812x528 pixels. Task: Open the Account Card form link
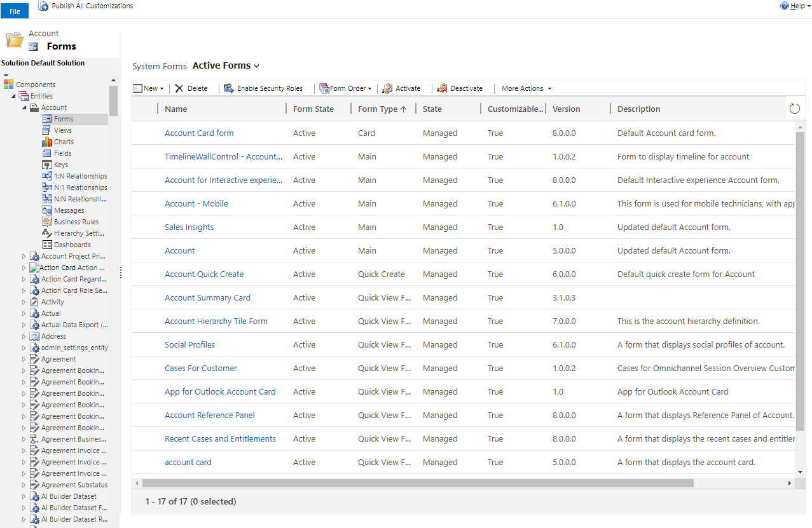coord(198,133)
